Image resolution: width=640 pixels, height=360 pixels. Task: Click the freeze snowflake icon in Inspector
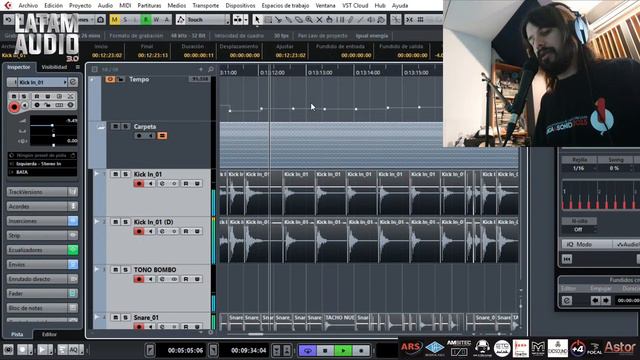coord(70,96)
